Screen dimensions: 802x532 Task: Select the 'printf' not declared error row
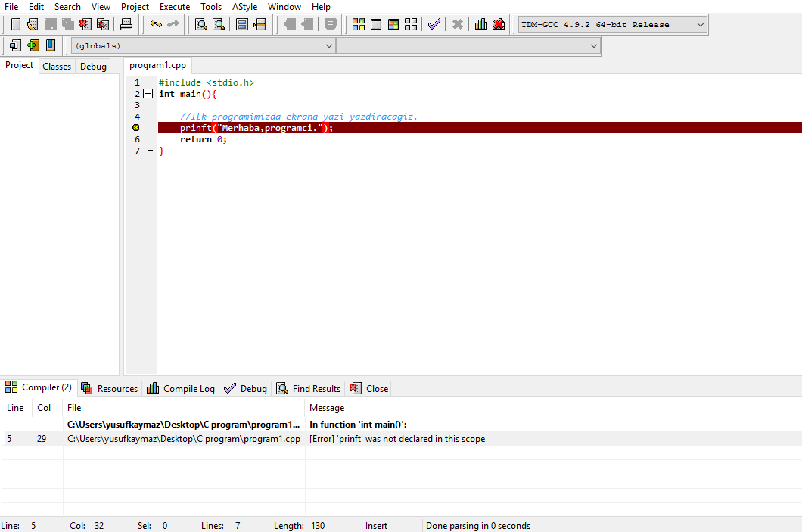[397, 439]
